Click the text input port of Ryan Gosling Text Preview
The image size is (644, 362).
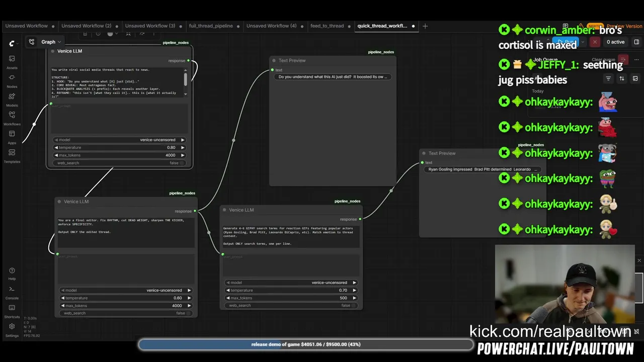422,162
